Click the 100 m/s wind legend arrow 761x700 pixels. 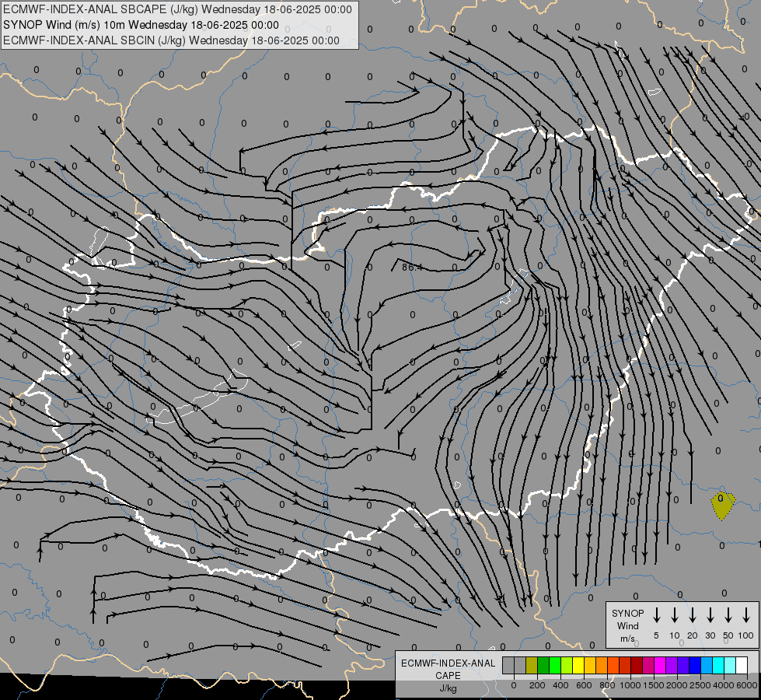click(x=746, y=615)
